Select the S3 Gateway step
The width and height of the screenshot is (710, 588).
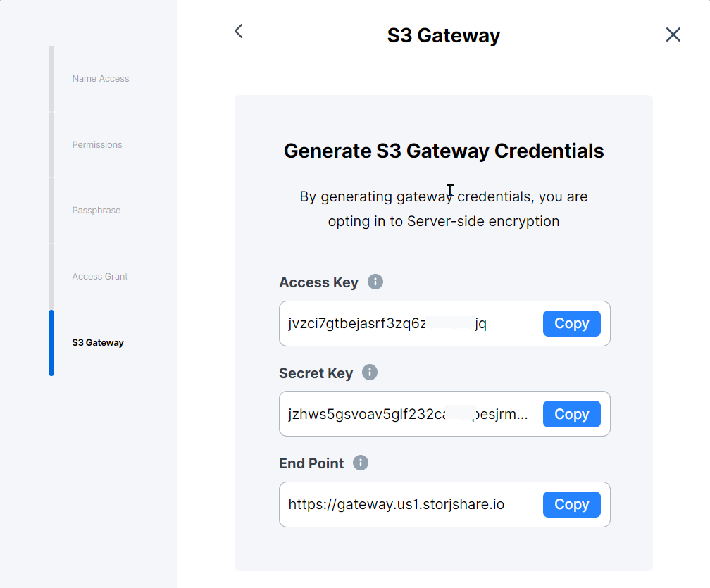click(98, 342)
